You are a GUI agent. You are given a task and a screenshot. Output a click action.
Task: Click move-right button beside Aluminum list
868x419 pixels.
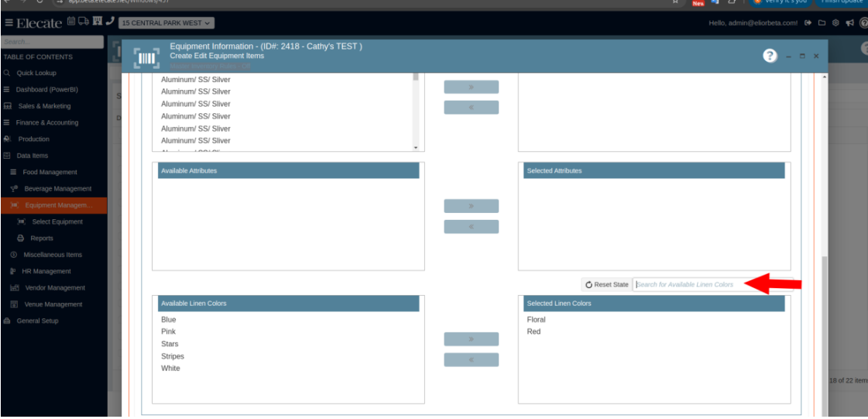pyautogui.click(x=471, y=87)
